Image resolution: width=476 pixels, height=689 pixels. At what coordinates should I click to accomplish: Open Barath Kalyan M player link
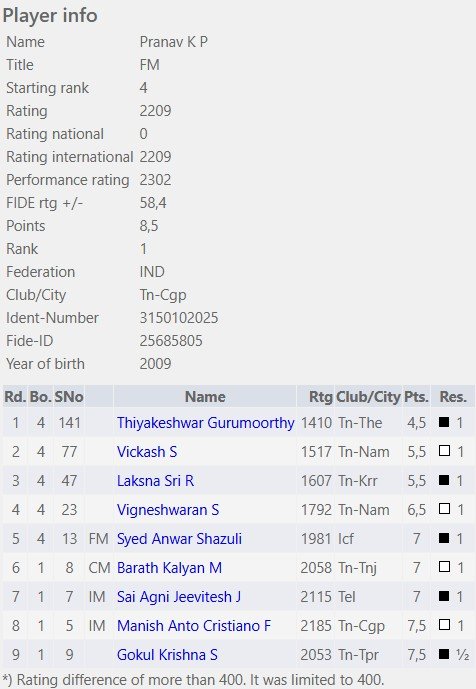[x=169, y=568]
